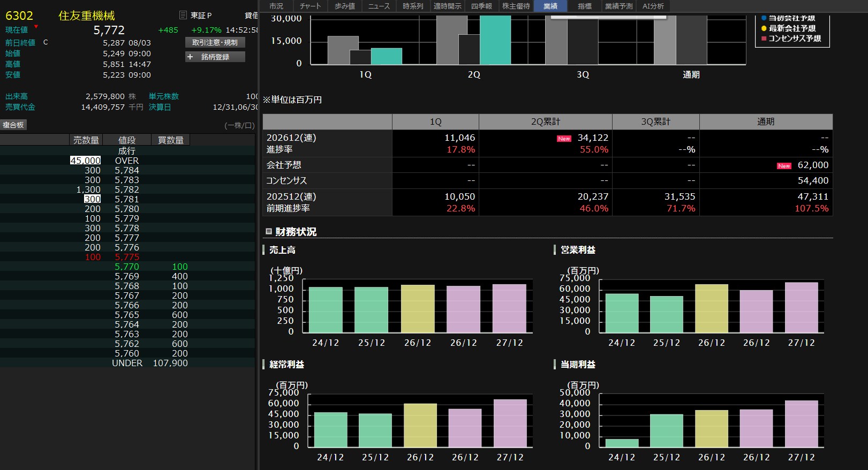Open the 指標 tab

tap(585, 6)
